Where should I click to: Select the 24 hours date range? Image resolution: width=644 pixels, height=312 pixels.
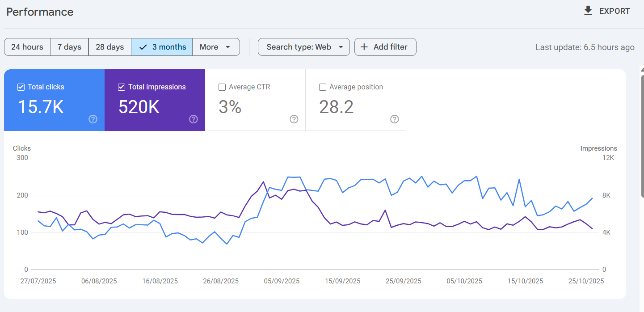click(x=27, y=46)
